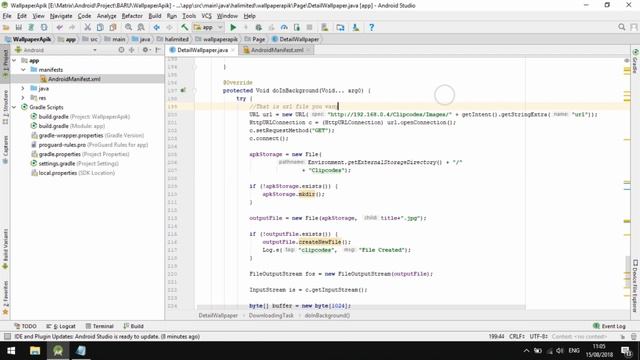Hide the project panel via its hide icon
640x360 pixels.
158,50
